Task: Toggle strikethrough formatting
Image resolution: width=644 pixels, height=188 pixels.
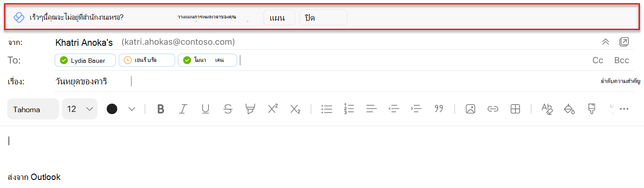Action: click(228, 109)
